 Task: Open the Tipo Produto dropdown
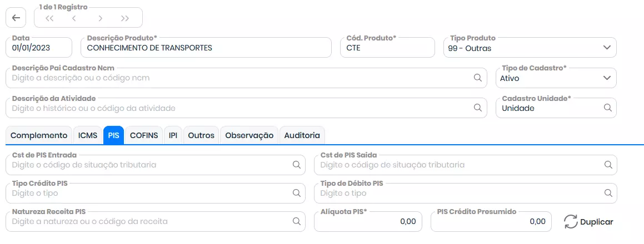(x=530, y=48)
